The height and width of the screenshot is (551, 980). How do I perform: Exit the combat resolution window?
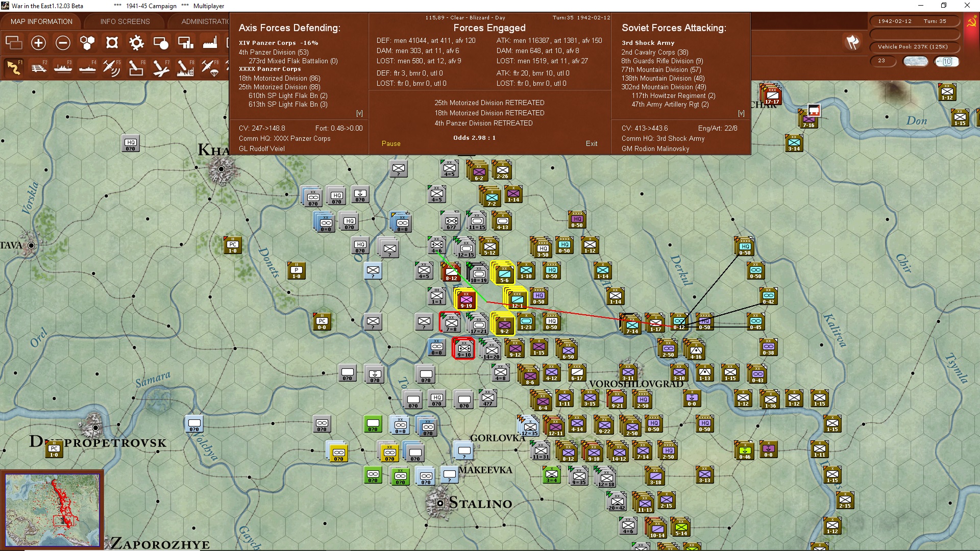592,144
